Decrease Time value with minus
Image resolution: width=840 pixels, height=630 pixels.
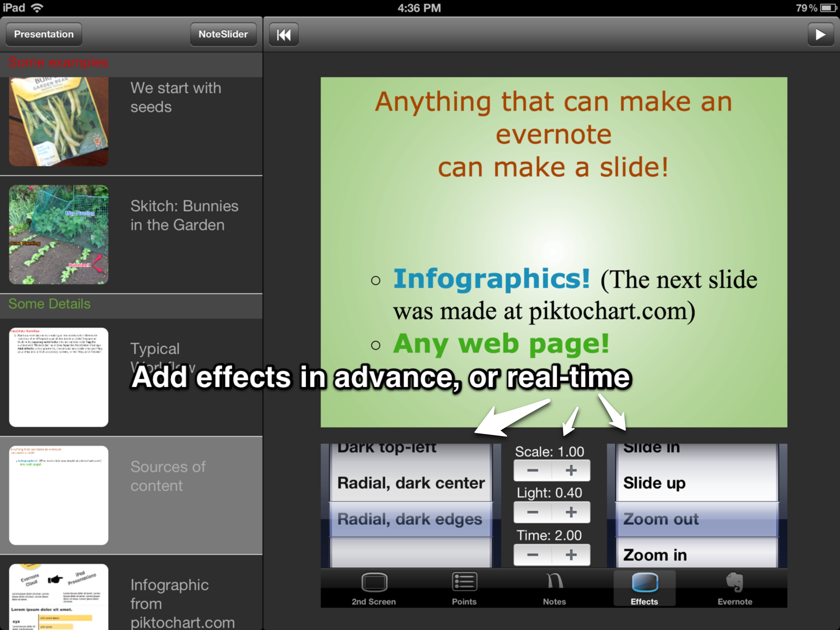point(533,555)
